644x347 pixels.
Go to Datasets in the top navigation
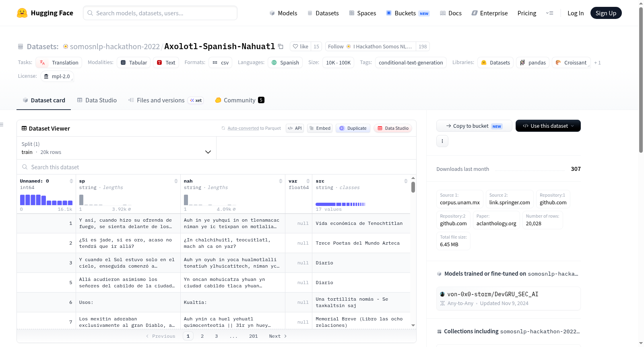pyautogui.click(x=323, y=13)
